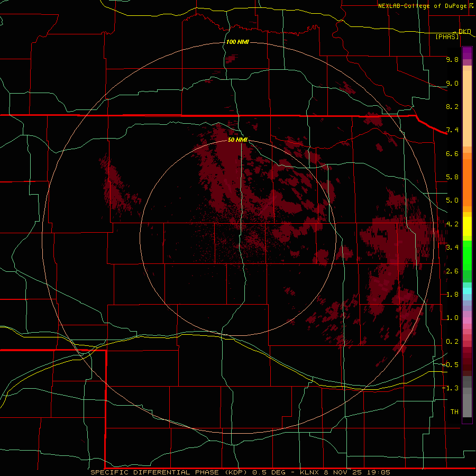Click the 9.0 legend value
The width and height of the screenshot is (476, 476).
(452, 83)
